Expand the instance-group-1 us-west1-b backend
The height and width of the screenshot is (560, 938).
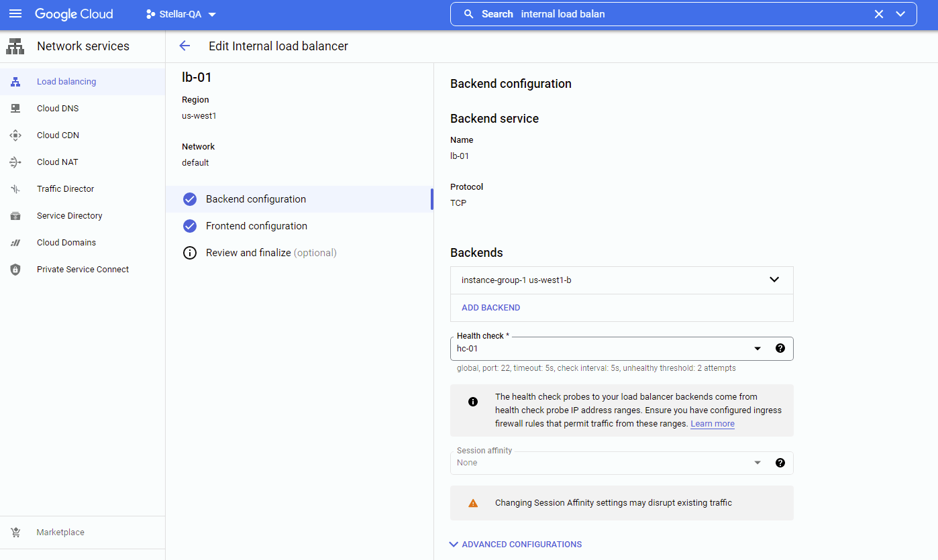(x=774, y=280)
